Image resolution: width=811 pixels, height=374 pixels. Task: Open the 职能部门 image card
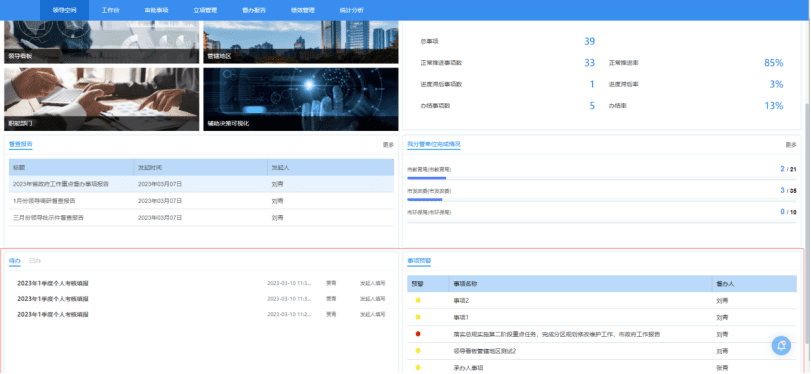point(101,99)
